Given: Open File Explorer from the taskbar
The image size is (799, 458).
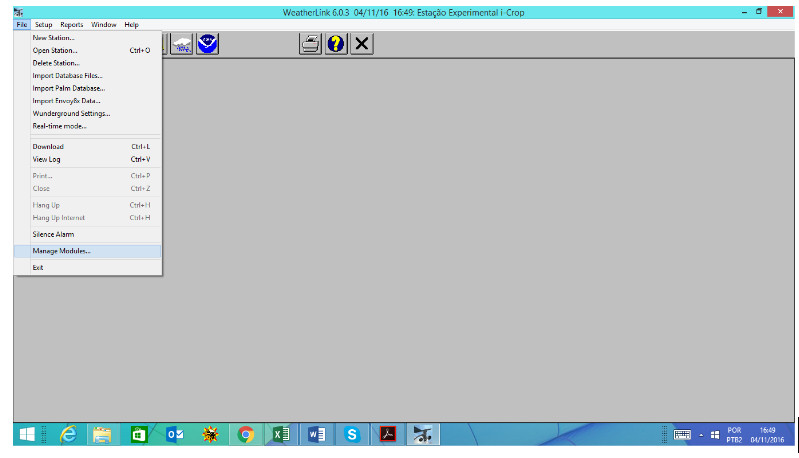Looking at the screenshot, I should 102,434.
